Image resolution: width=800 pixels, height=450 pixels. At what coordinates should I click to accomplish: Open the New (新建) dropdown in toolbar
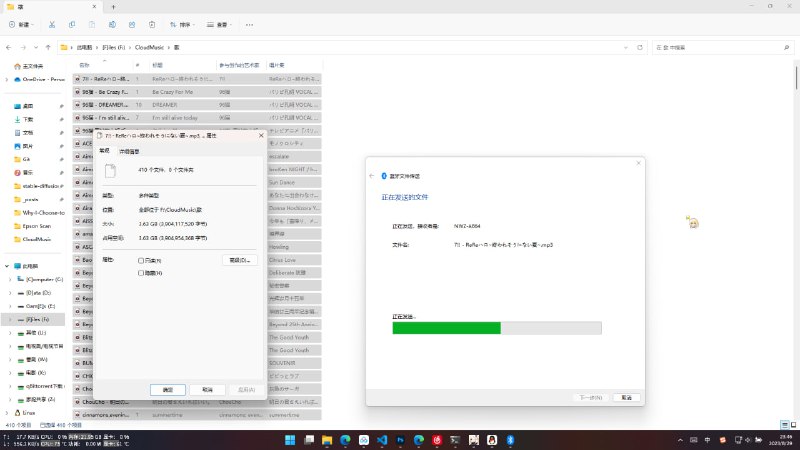coord(22,24)
